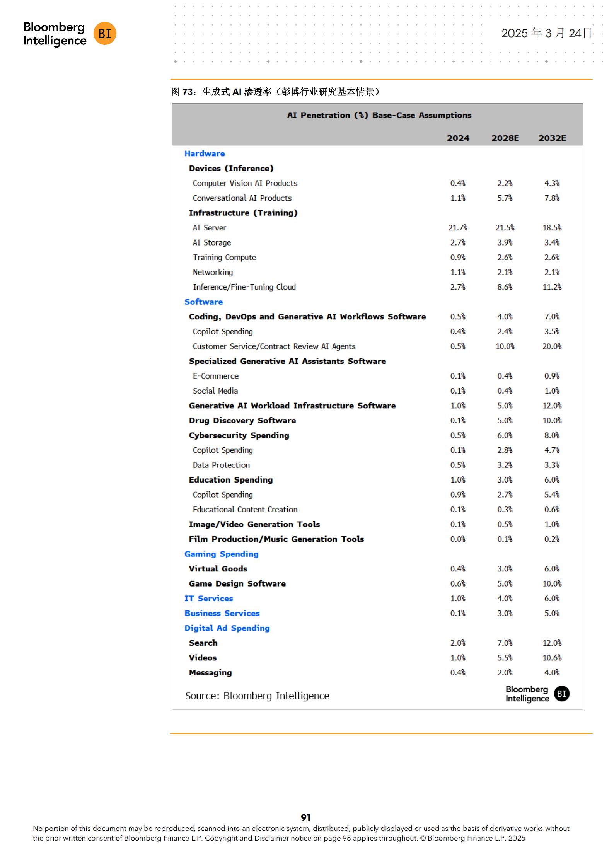This screenshot has height=868, width=614.
Task: Click the 2028E column header
Action: click(x=505, y=138)
